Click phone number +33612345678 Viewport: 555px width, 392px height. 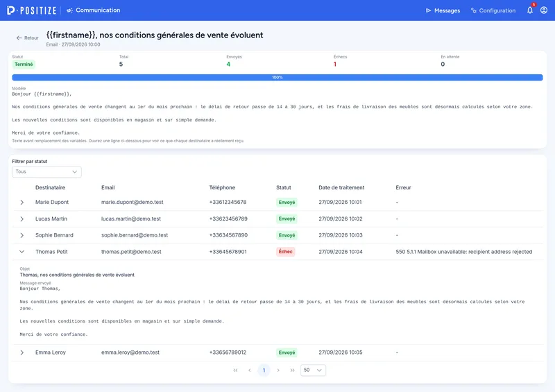point(228,202)
